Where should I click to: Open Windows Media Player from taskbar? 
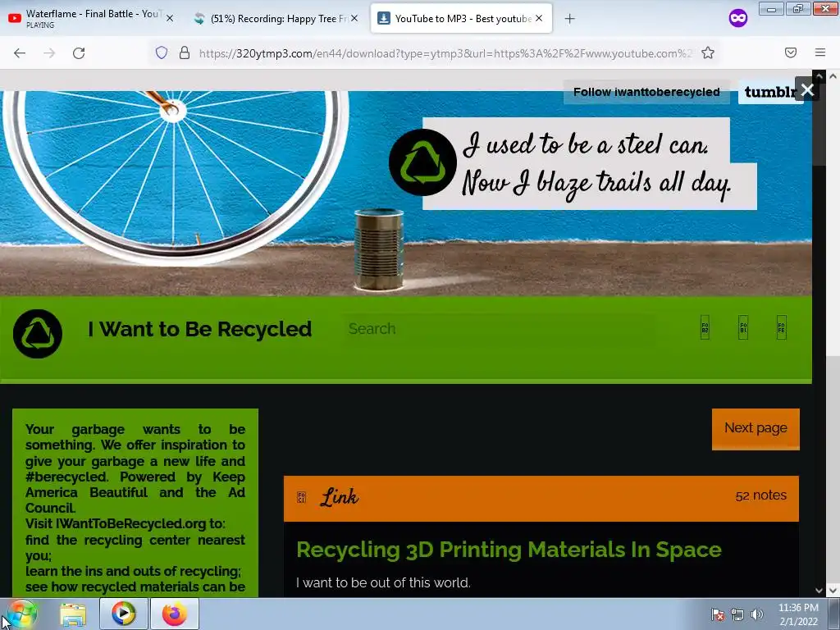pyautogui.click(x=124, y=614)
